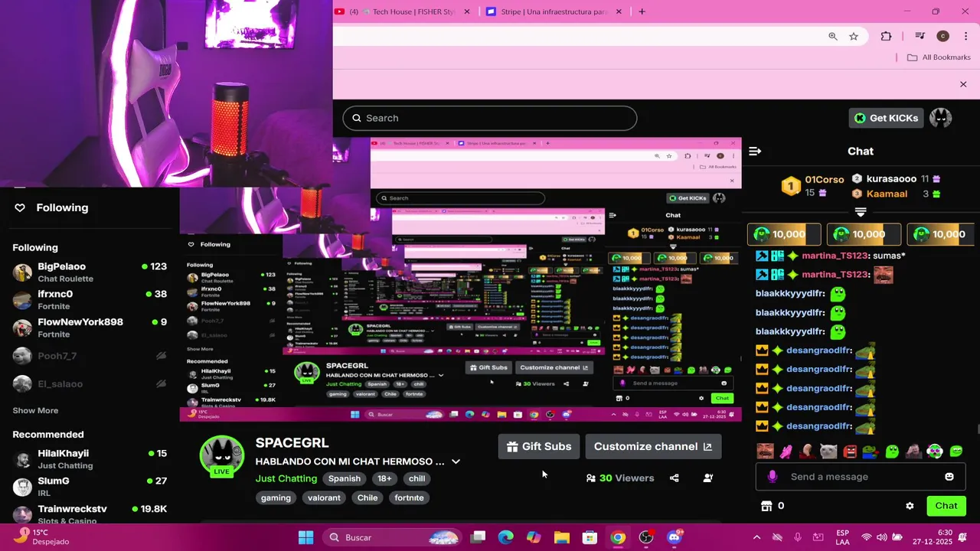980x551 pixels.
Task: Open a new browser tab
Action: tap(642, 11)
